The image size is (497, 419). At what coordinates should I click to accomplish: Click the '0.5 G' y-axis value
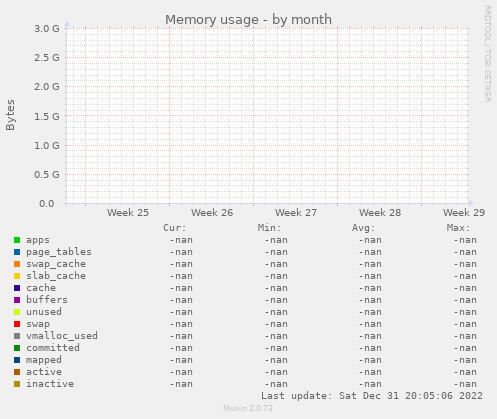pyautogui.click(x=47, y=174)
